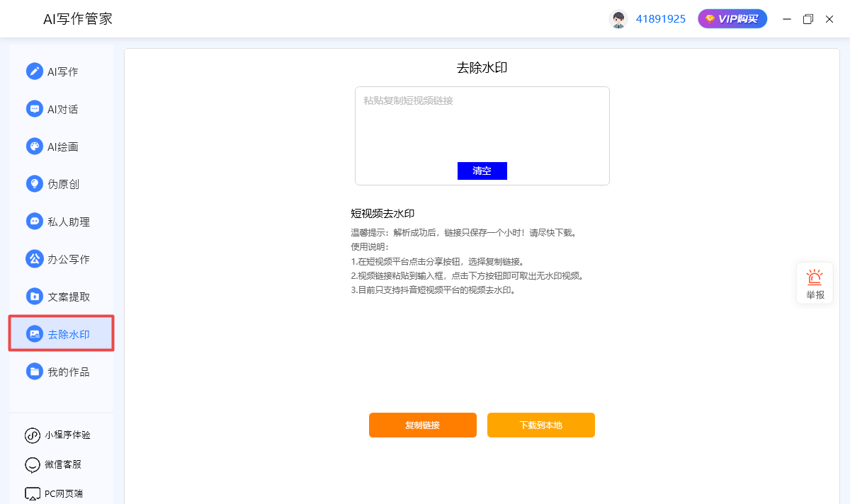Click the VIP diamond icon
This screenshot has height=504, width=850.
(710, 19)
